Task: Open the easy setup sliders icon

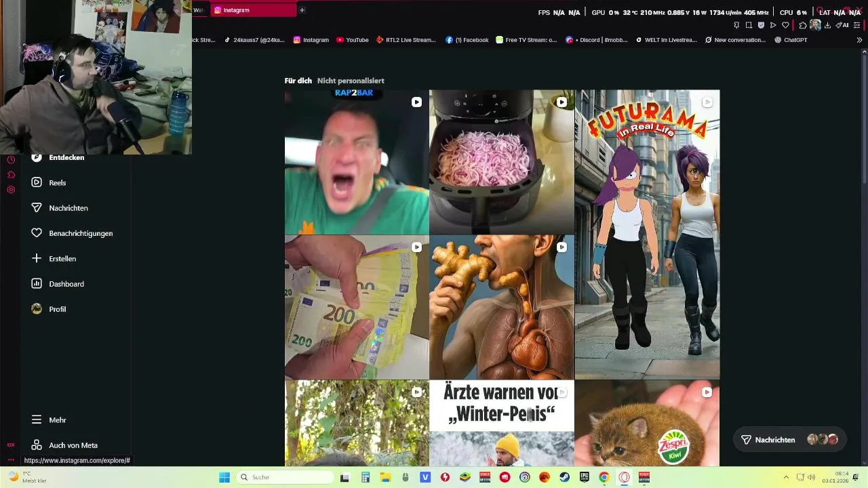Action: pyautogui.click(x=857, y=25)
